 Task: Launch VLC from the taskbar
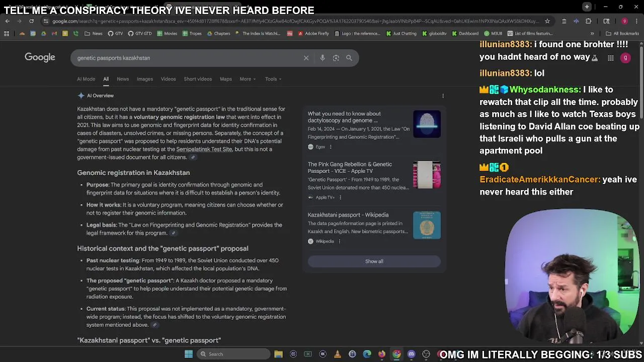click(x=338, y=354)
